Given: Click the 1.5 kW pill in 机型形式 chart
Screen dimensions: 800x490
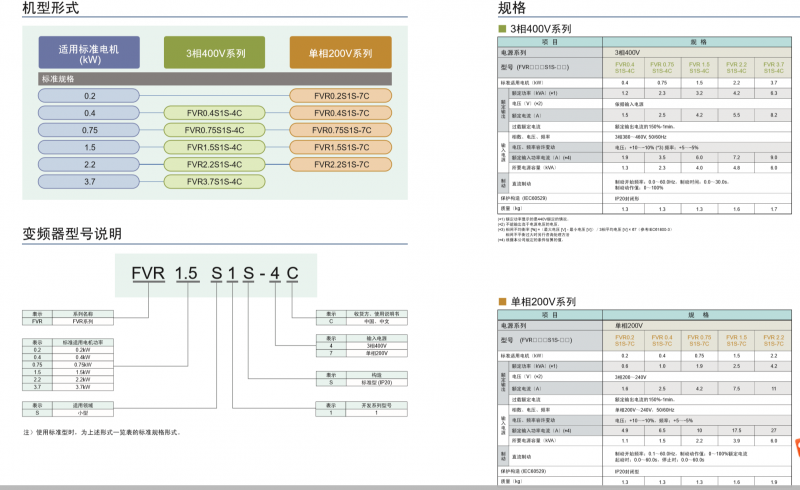Looking at the screenshot, I should [89, 148].
